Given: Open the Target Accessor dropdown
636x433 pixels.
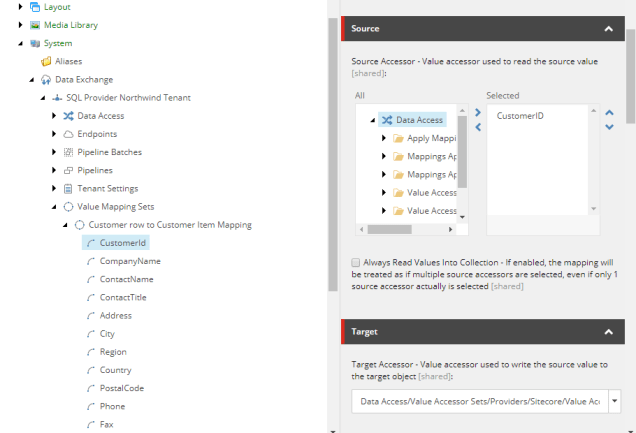Looking at the screenshot, I should (x=614, y=401).
